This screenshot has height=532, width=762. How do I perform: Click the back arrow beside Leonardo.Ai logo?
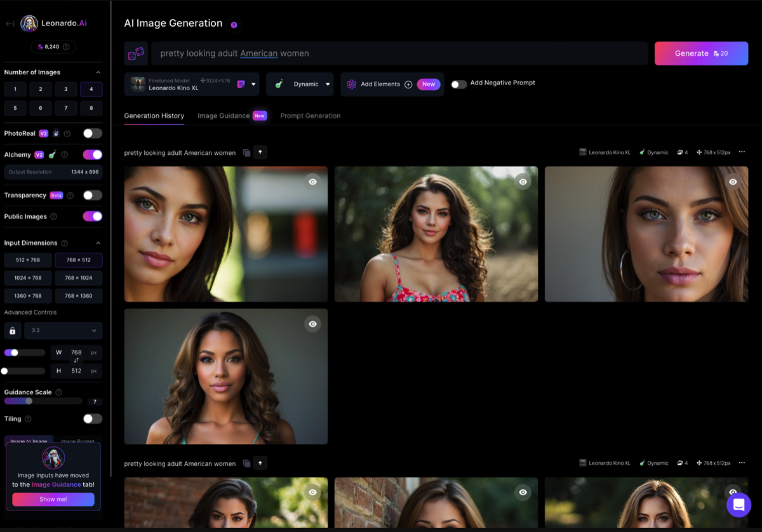coord(10,23)
